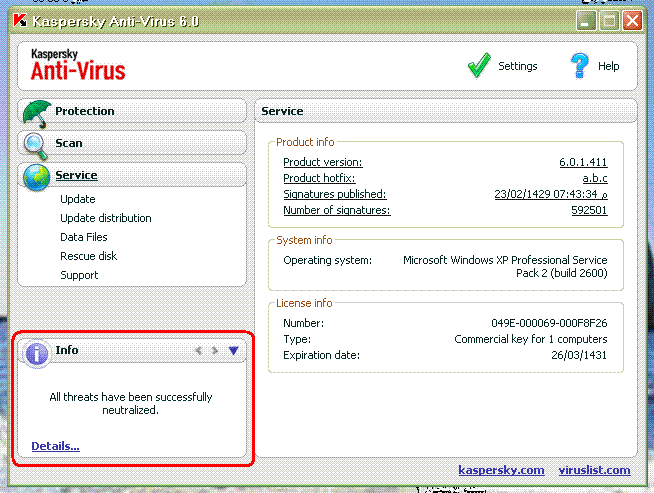Screen dimensions: 654x493
Task: Click Product version label link
Action: (x=323, y=162)
